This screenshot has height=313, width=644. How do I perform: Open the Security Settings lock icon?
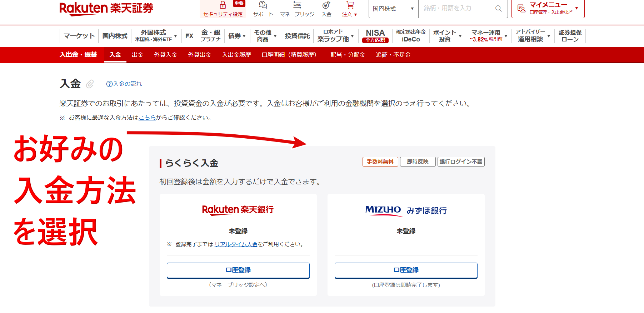point(223,5)
